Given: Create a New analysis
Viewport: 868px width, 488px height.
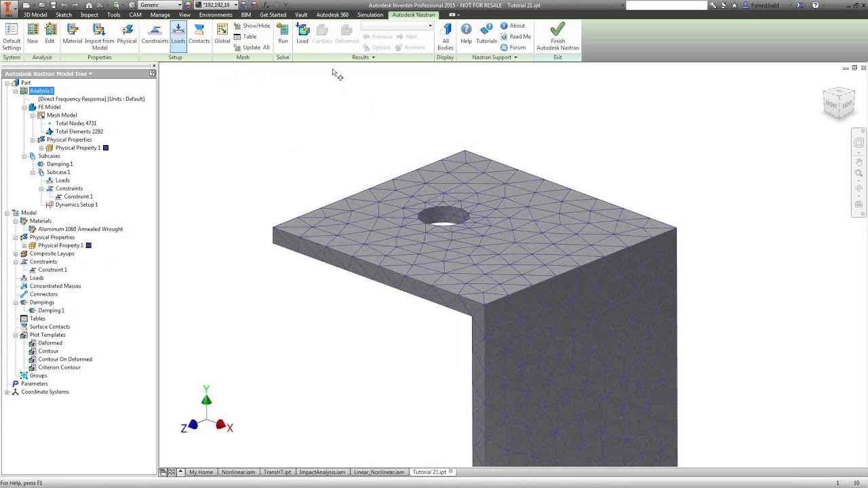Looking at the screenshot, I should 33,34.
